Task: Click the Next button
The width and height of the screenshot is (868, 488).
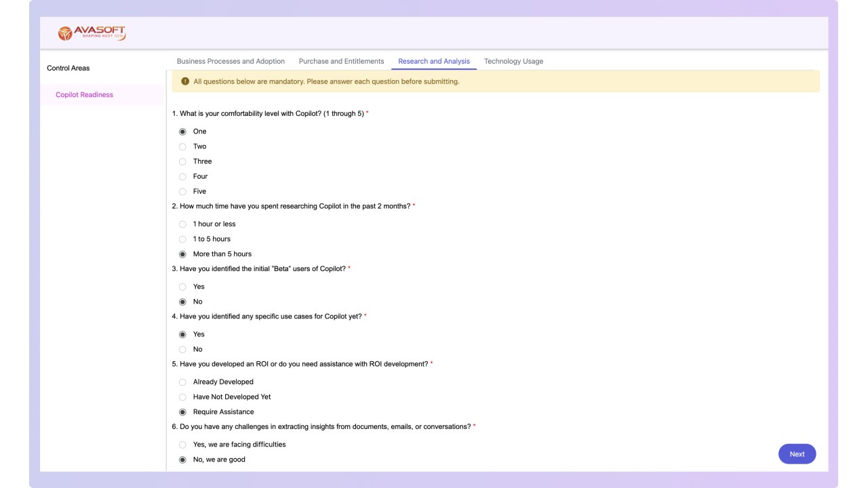Action: click(797, 454)
